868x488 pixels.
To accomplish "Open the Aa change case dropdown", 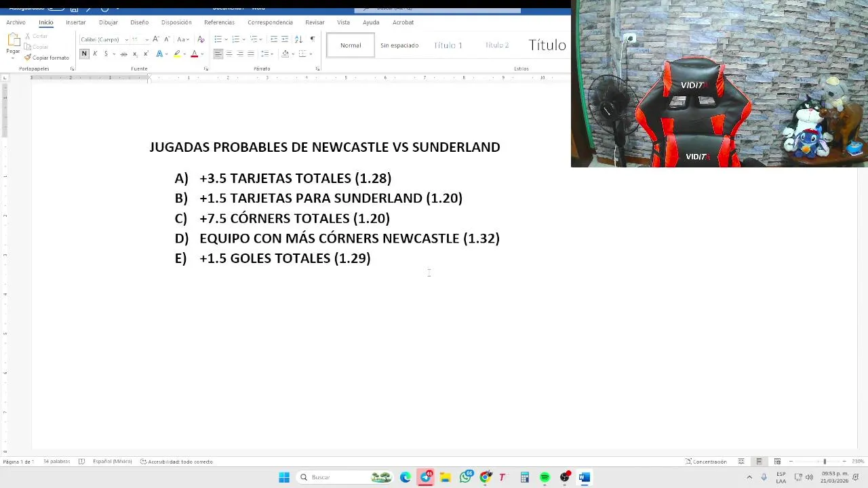I will pos(183,39).
